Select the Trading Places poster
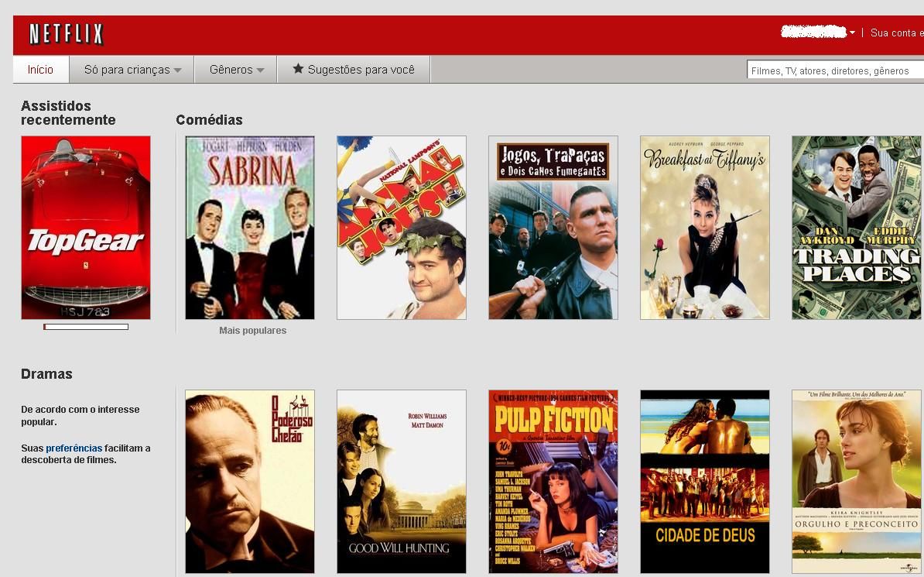Viewport: 924px width, 577px height. [857, 228]
